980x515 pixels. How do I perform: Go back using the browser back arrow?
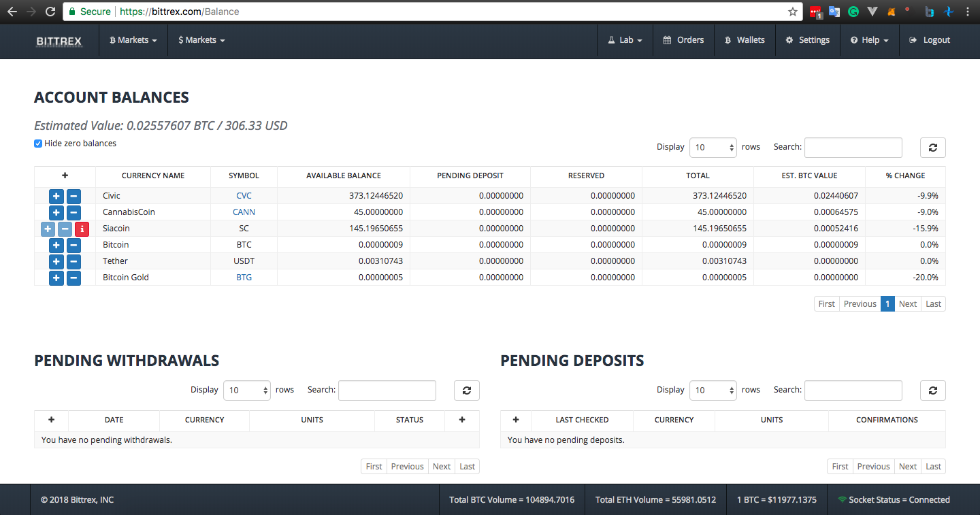[12, 12]
